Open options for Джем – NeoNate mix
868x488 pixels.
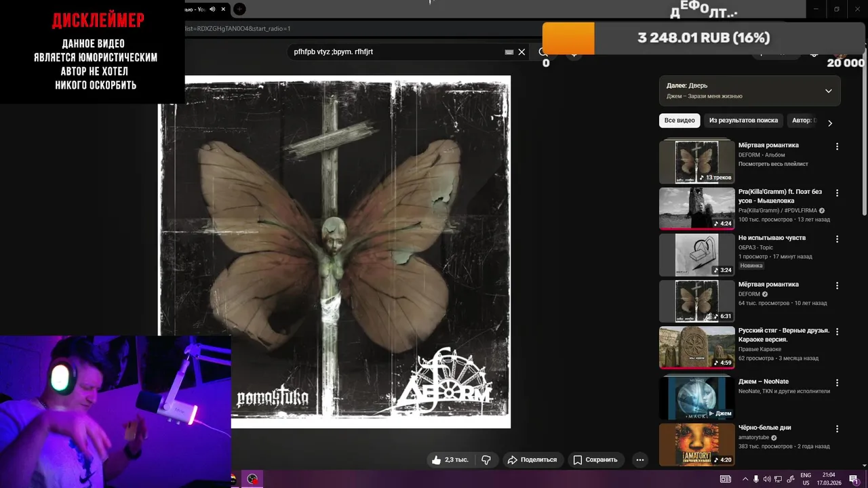click(837, 383)
